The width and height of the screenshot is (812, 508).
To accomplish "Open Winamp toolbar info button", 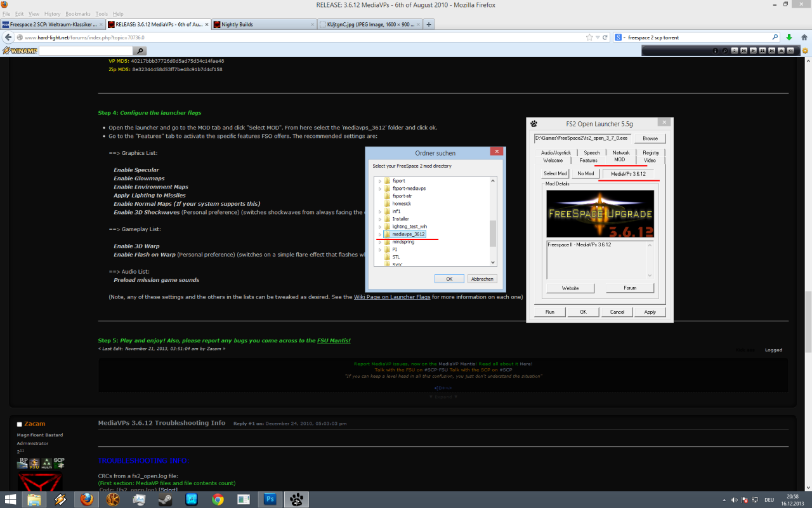I will coord(715,50).
